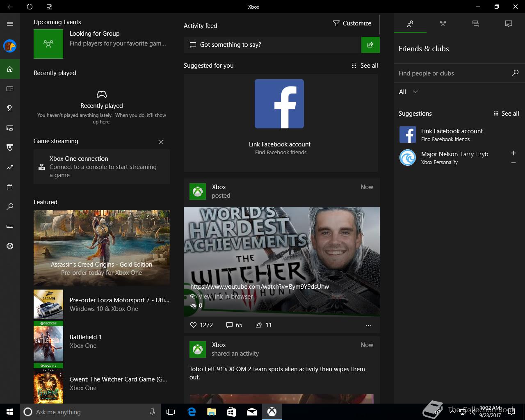
Task: Click the Tobo Fett 91's XCOM 2 post text
Action: [277, 373]
